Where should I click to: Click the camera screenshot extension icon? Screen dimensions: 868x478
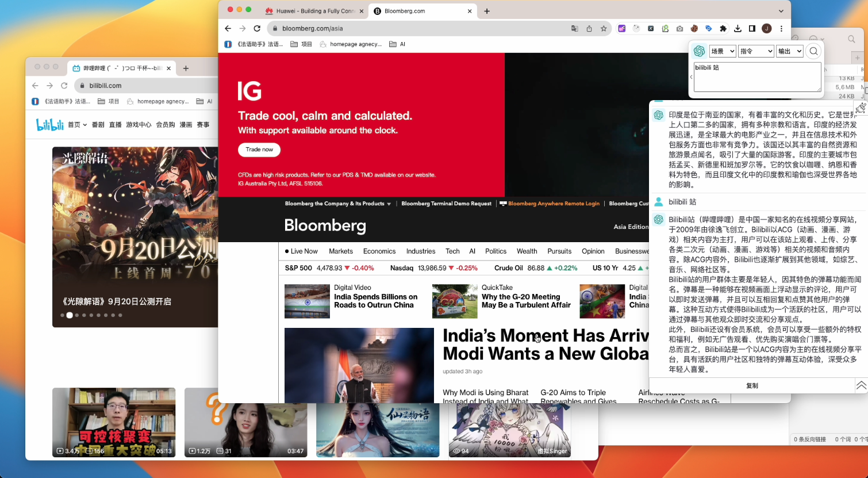click(x=680, y=28)
